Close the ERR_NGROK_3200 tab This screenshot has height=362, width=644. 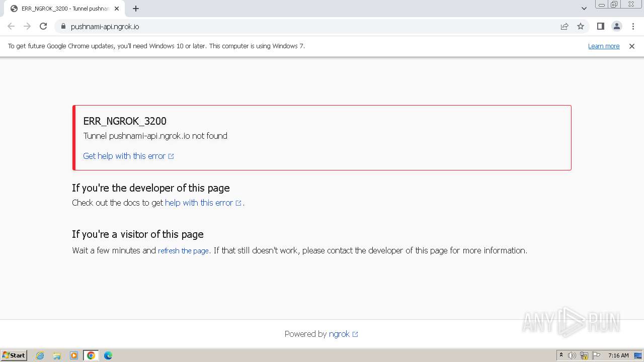(117, 9)
